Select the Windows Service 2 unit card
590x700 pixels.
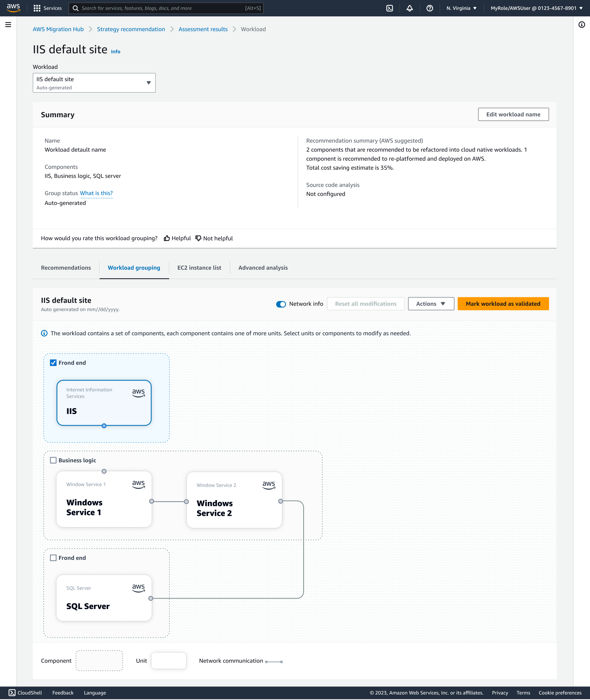pyautogui.click(x=234, y=500)
